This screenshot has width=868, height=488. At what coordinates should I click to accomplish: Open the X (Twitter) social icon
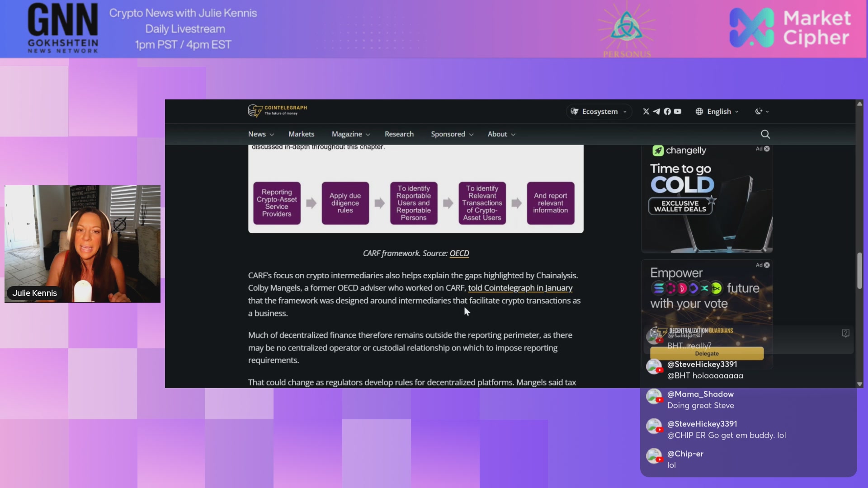tap(646, 112)
